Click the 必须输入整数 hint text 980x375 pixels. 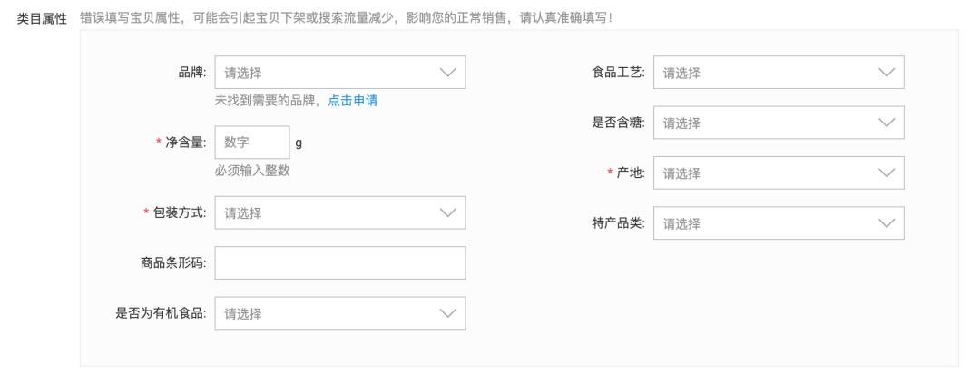(x=252, y=171)
